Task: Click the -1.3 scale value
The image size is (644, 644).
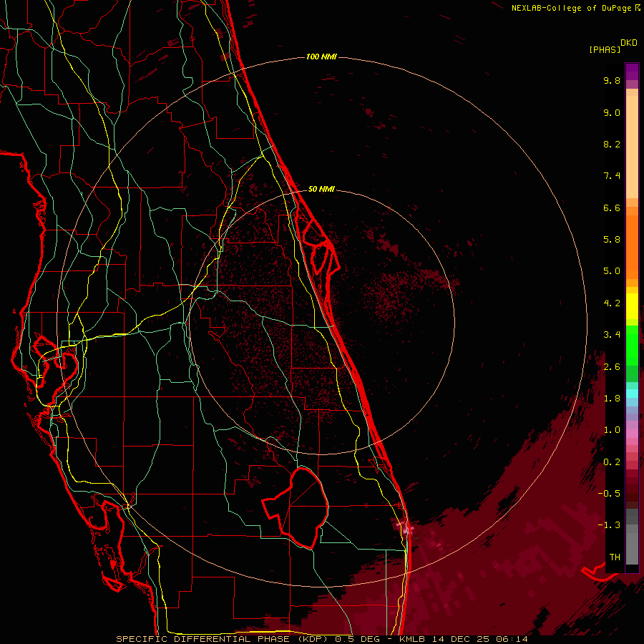Action: click(x=609, y=525)
